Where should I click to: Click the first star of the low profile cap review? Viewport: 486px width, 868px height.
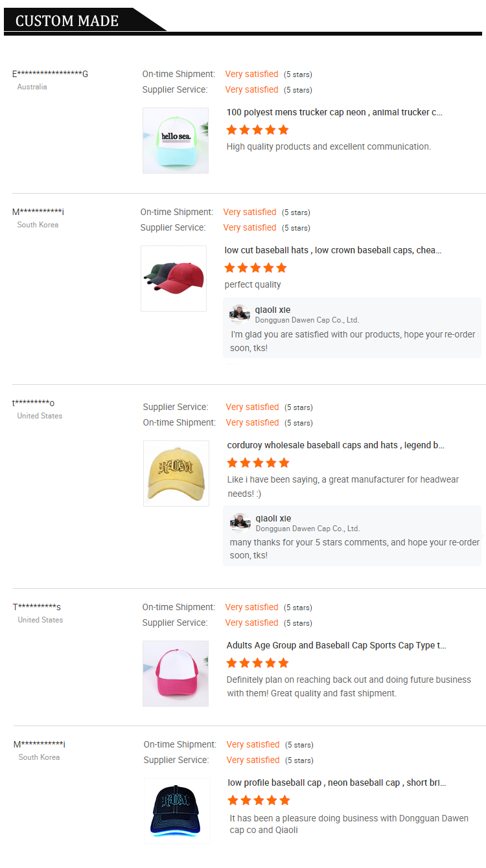pos(231,800)
